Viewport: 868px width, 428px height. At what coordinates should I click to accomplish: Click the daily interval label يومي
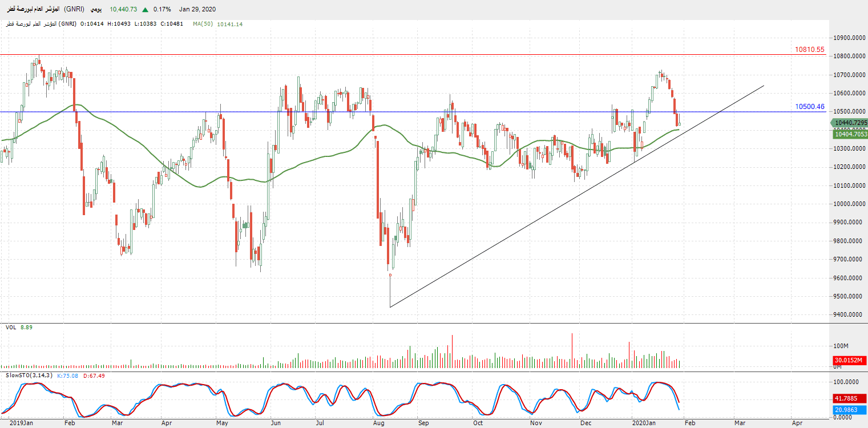[96, 10]
